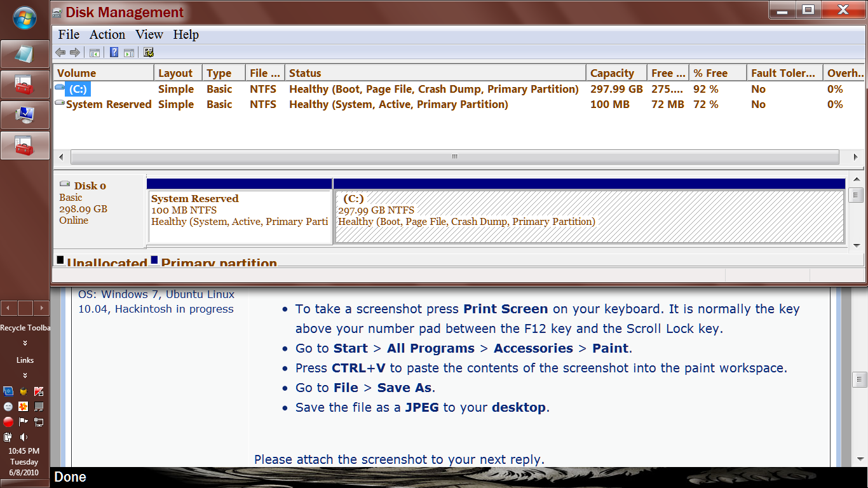The width and height of the screenshot is (868, 488).
Task: Open the System computer-with-checkmark taskbar button
Action: pos(25,115)
